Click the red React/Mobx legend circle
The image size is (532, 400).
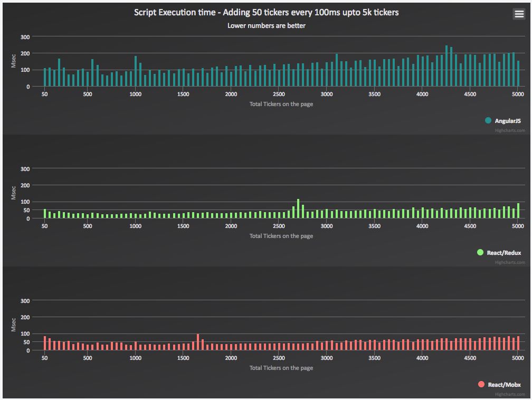(x=481, y=384)
